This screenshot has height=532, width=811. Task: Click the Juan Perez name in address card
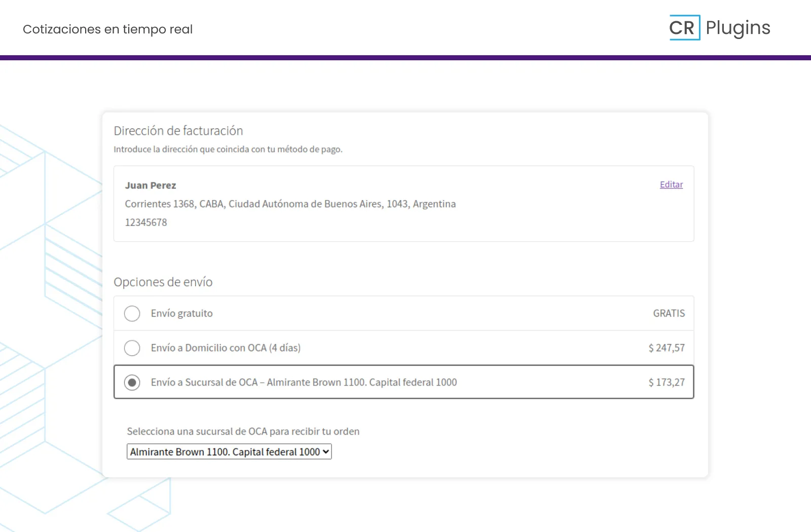click(151, 185)
